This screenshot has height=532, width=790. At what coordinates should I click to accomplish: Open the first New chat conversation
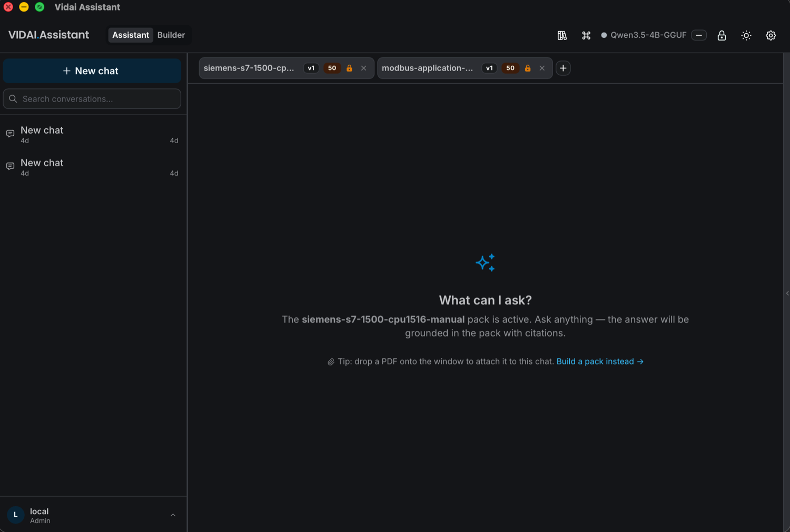[x=92, y=134]
